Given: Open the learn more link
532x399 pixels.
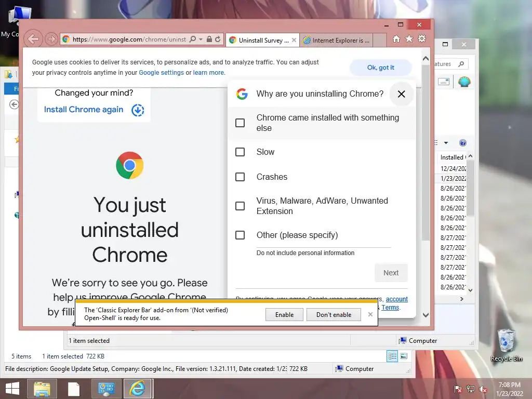Looking at the screenshot, I should [208, 73].
